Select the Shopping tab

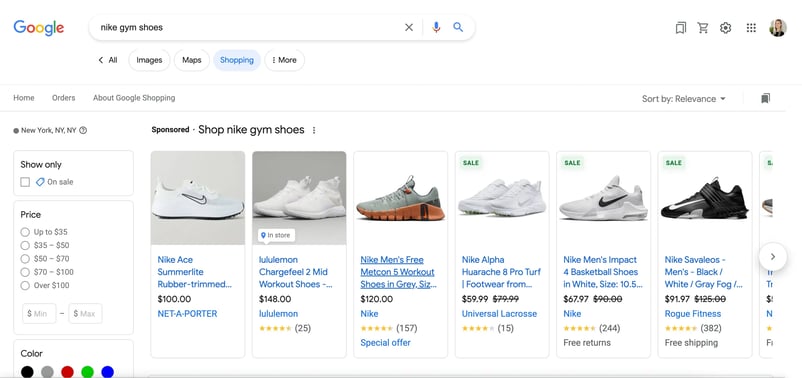(237, 60)
